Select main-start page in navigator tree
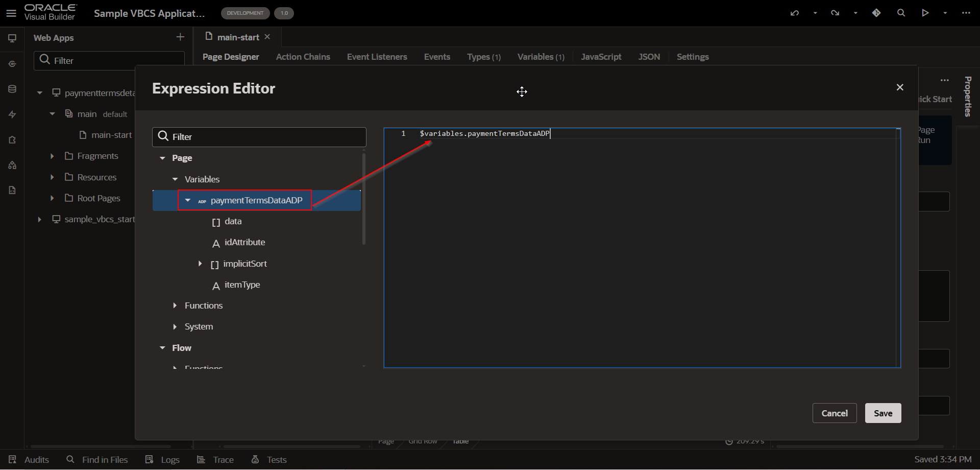This screenshot has height=470, width=980. (x=111, y=135)
